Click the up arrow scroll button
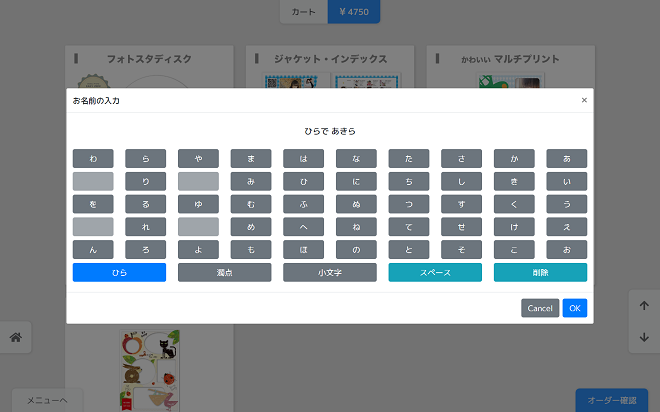 643,306
